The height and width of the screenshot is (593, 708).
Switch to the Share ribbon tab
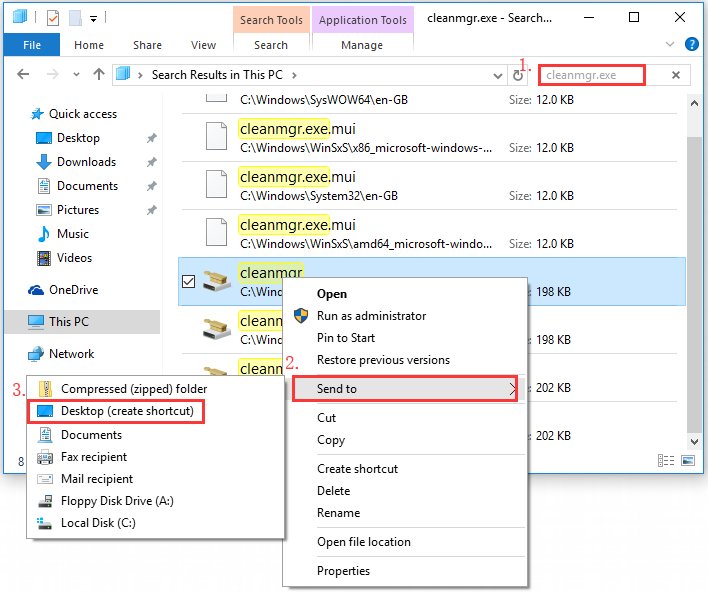click(x=147, y=45)
